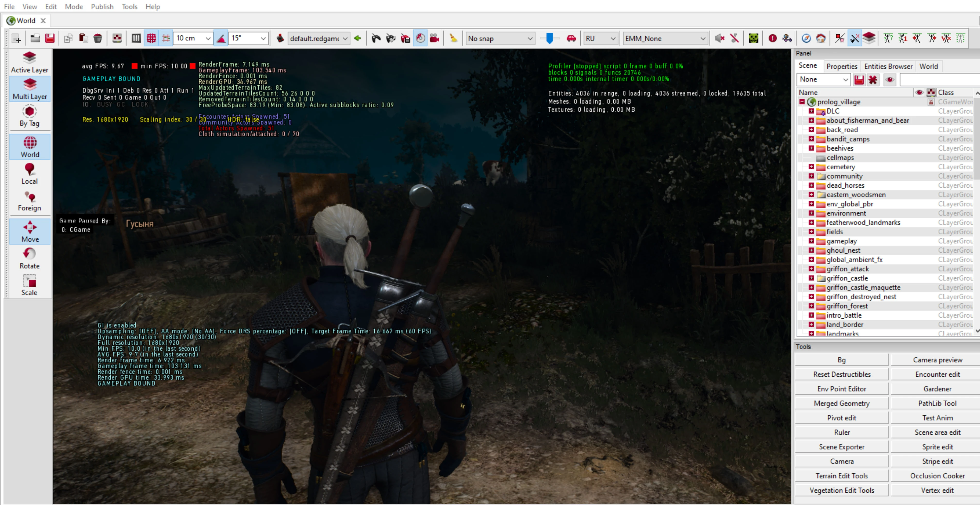Click the red car icon in toolbar

click(x=571, y=38)
